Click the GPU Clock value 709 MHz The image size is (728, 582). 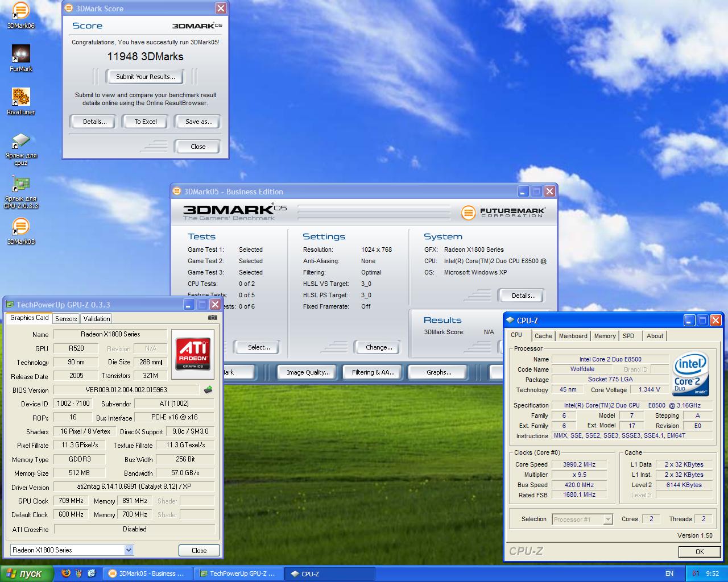tap(71, 501)
